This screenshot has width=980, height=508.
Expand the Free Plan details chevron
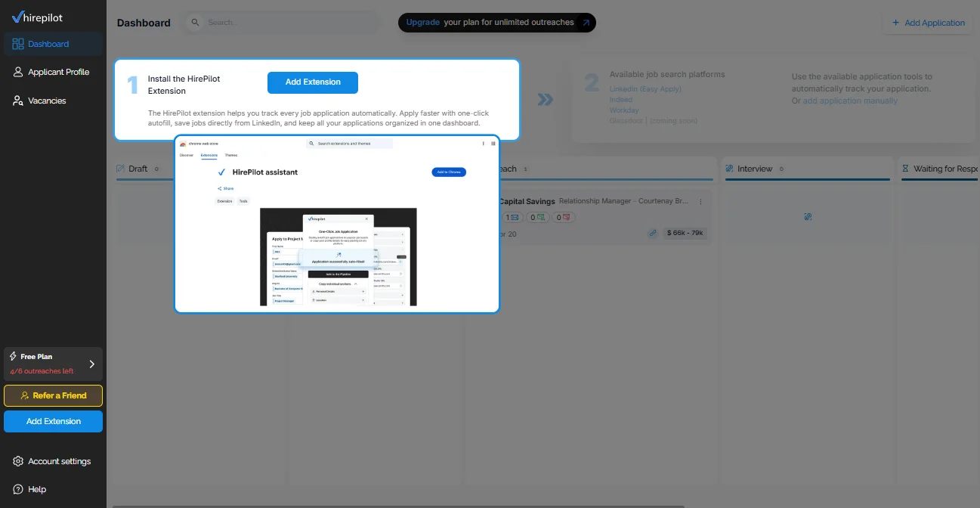tap(92, 364)
